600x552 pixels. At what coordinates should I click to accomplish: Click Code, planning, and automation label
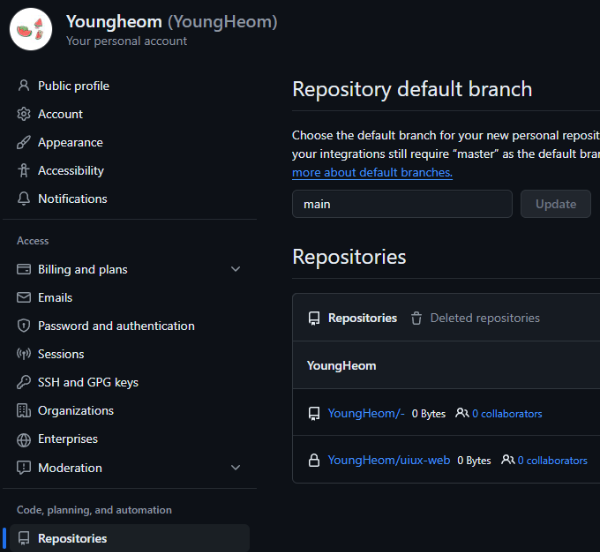(94, 510)
